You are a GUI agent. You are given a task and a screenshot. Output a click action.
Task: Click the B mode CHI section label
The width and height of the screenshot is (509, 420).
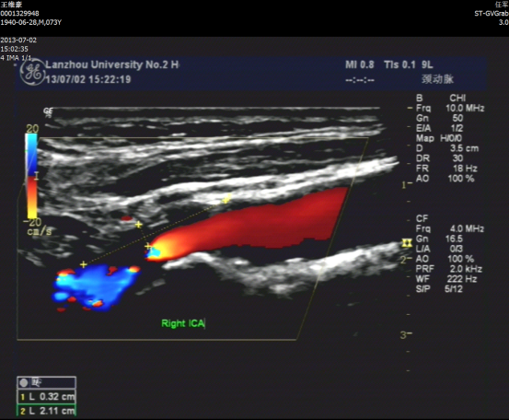pos(441,99)
